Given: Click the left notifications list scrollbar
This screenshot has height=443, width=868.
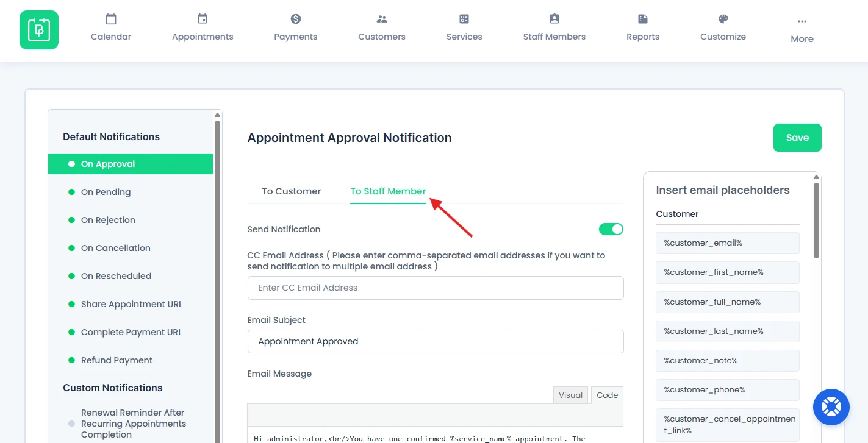Looking at the screenshot, I should click(x=217, y=280).
